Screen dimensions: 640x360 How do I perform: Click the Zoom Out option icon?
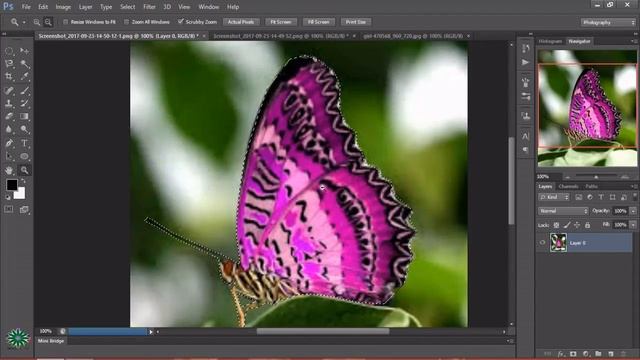[x=48, y=22]
